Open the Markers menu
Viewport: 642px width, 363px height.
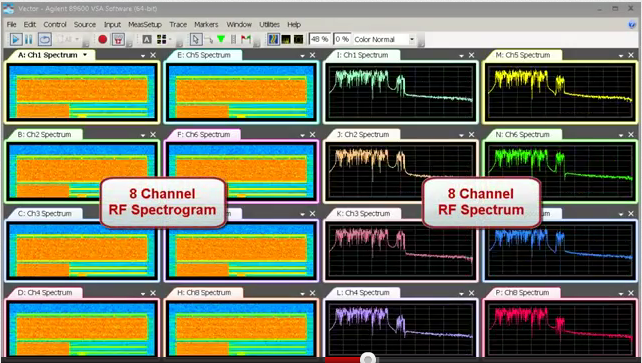206,25
